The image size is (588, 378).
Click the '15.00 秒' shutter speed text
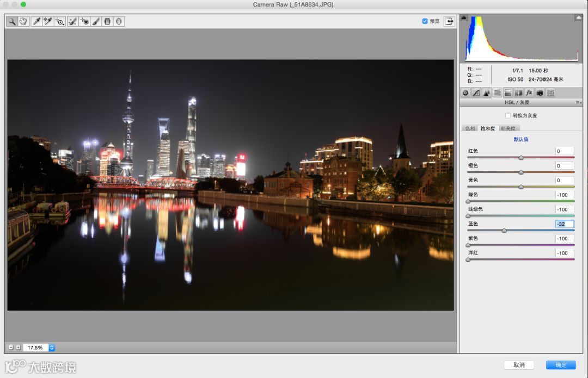point(538,70)
